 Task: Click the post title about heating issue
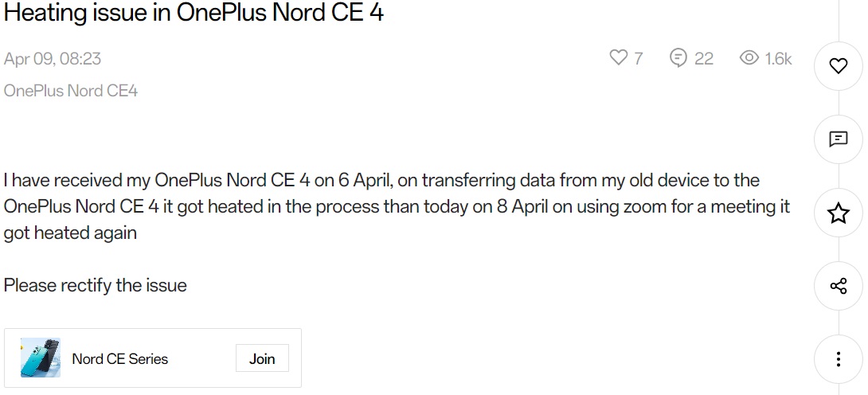[x=194, y=12]
